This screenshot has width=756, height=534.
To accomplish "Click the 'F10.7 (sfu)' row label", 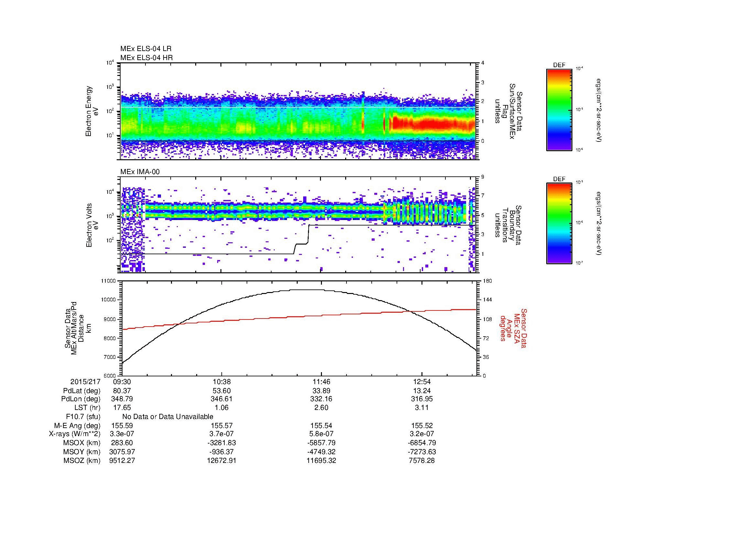I will tap(83, 417).
